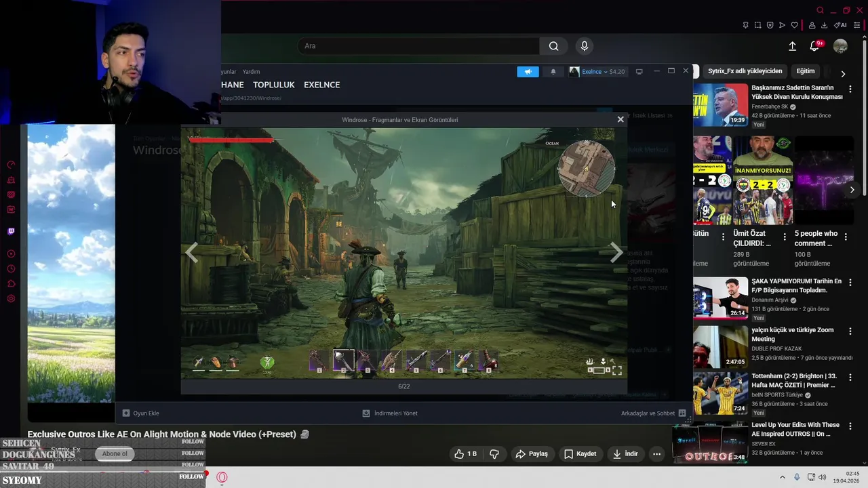Open İndirmeleri Yönet in Steam

(390, 413)
